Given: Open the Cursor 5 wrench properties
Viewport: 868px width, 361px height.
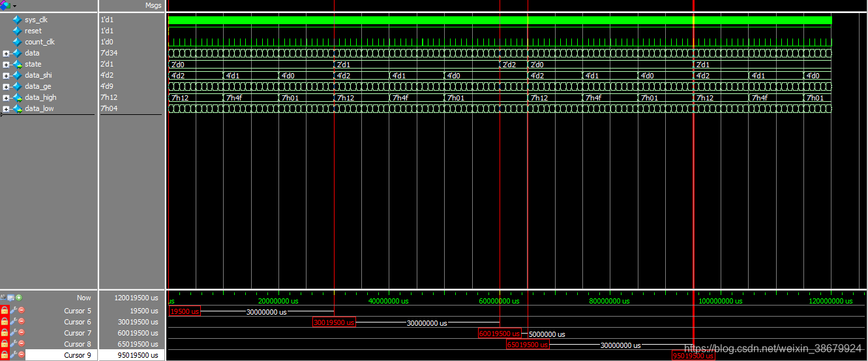Looking at the screenshot, I should coord(13,311).
